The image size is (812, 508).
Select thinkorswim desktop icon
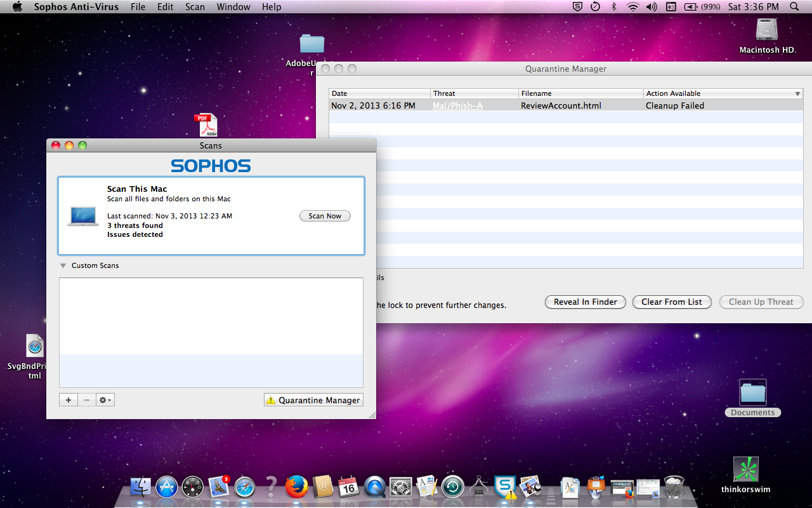click(745, 475)
